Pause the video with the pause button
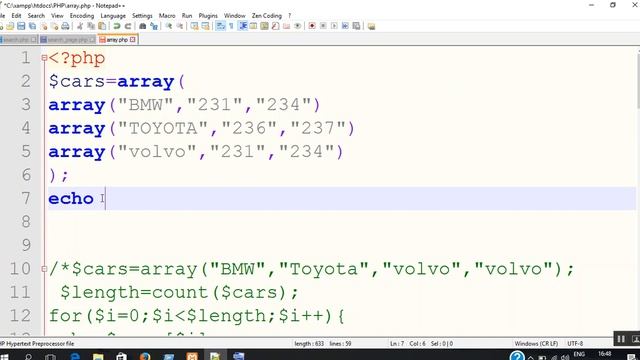The image size is (640, 360). coord(621,339)
